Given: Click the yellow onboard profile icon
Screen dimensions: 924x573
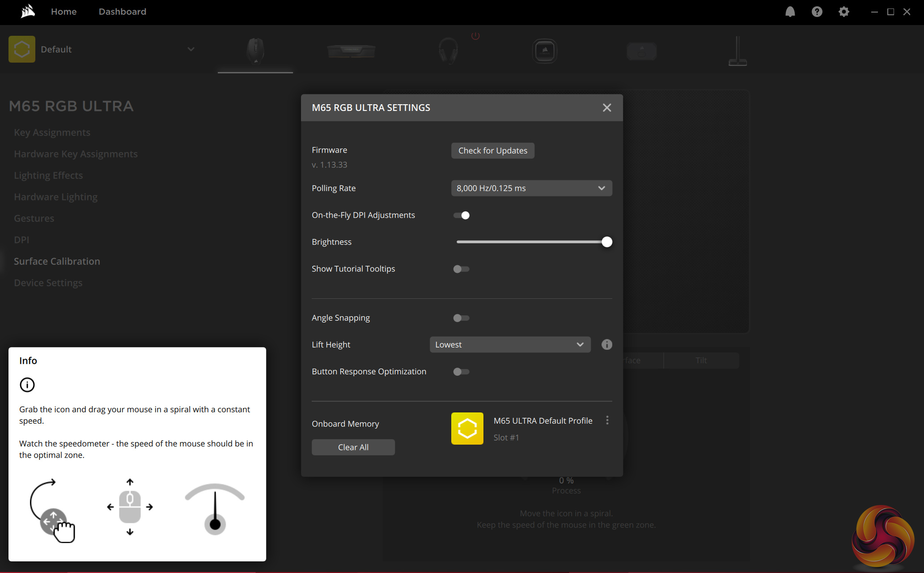Looking at the screenshot, I should [x=467, y=428].
